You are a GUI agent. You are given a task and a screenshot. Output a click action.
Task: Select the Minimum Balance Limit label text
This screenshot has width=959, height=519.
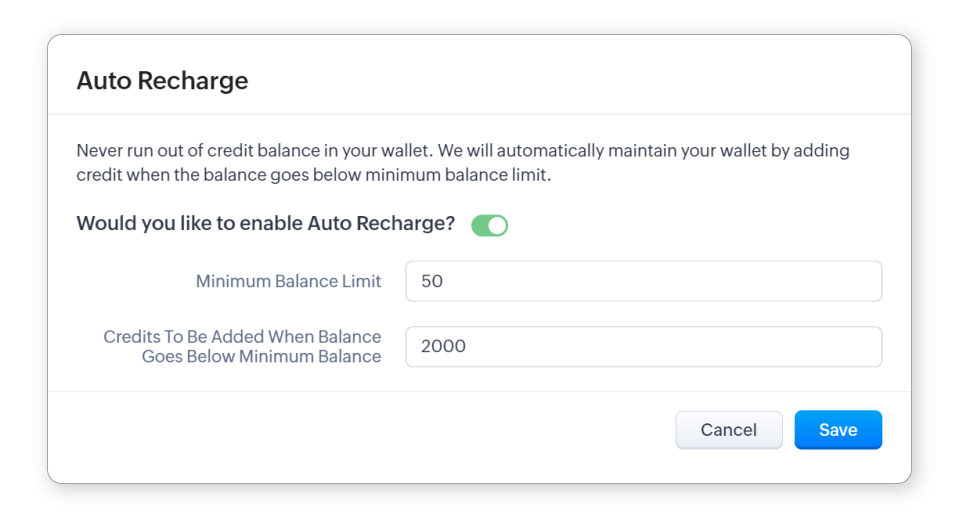coord(288,281)
